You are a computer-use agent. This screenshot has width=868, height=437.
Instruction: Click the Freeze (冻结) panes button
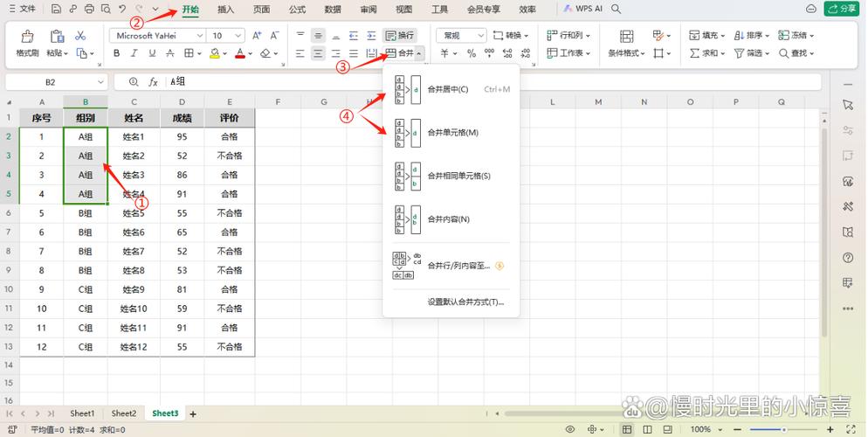tap(796, 36)
